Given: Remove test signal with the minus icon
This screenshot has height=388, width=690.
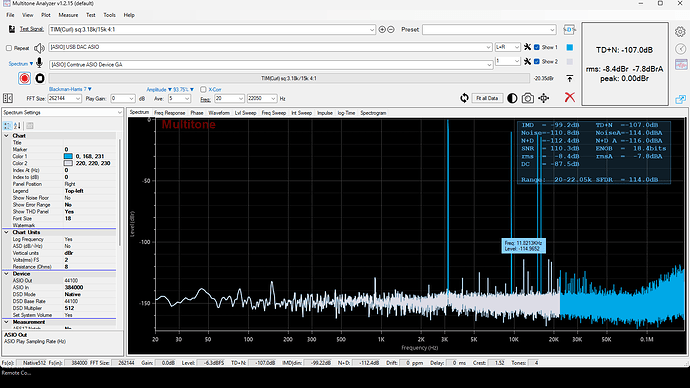Looking at the screenshot, I should pyautogui.click(x=390, y=29).
